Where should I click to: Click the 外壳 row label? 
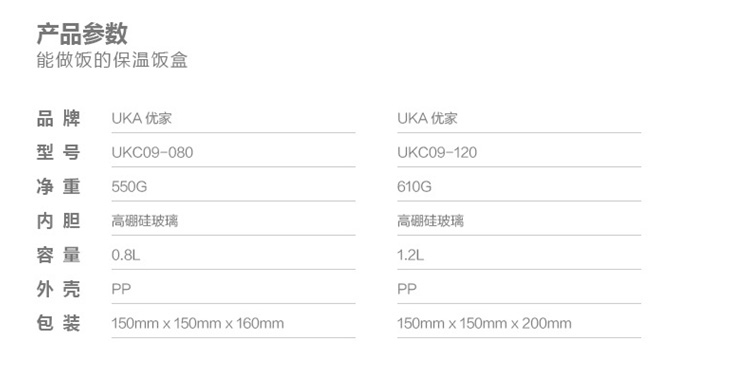click(58, 289)
